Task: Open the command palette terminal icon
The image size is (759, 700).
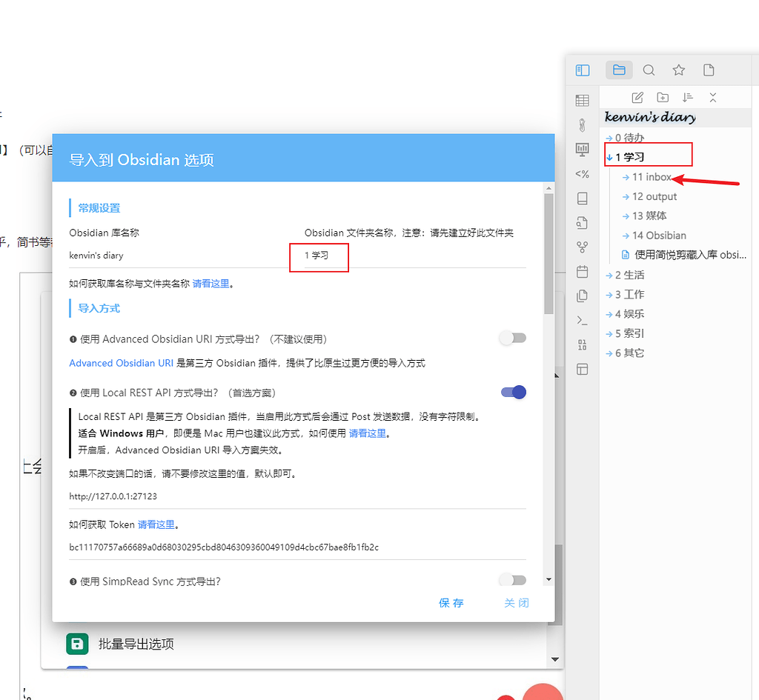Action: [583, 321]
